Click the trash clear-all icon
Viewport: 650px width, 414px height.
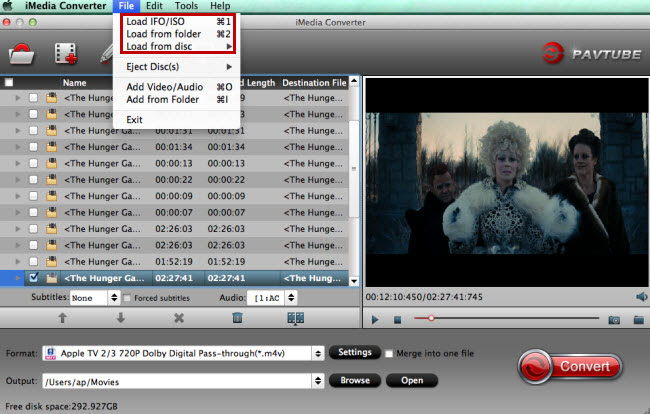pyautogui.click(x=237, y=318)
